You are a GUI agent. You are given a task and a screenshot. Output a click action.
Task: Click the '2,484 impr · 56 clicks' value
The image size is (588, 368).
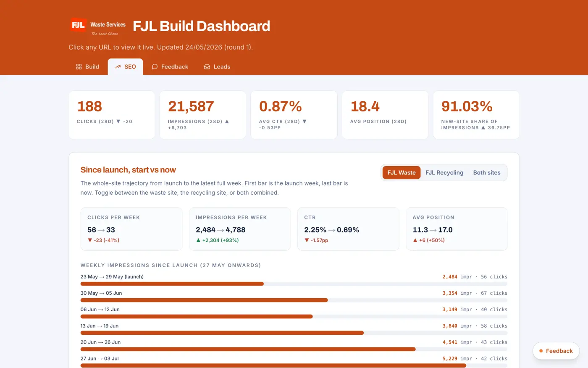pyautogui.click(x=475, y=277)
